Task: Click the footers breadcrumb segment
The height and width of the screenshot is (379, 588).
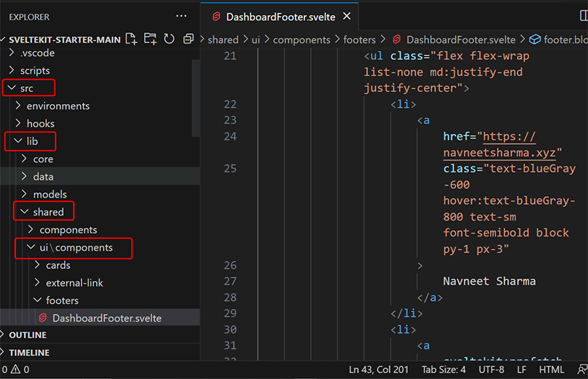Action: [359, 40]
